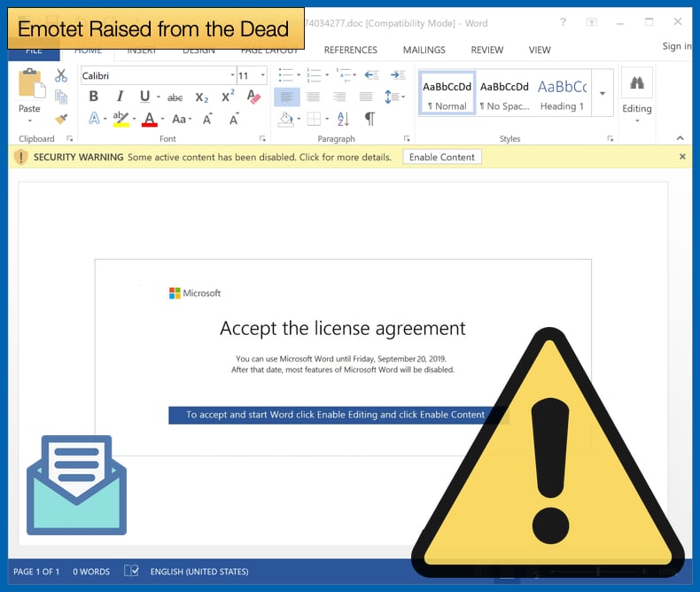Decrease paragraph indent

coord(371,74)
